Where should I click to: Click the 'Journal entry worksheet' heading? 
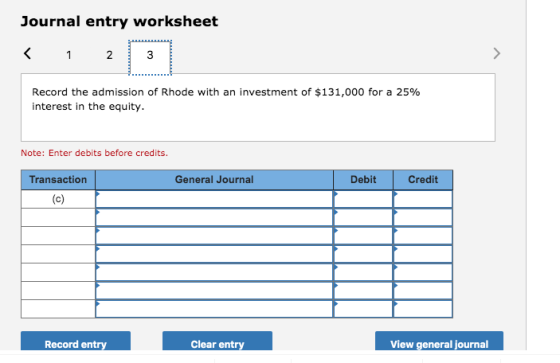[119, 21]
